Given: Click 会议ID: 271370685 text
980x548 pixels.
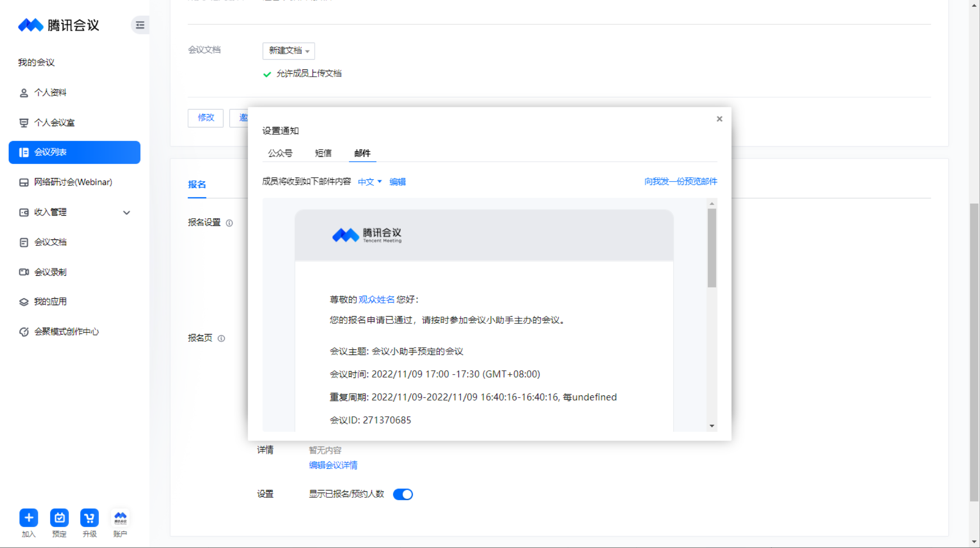Looking at the screenshot, I should 370,420.
